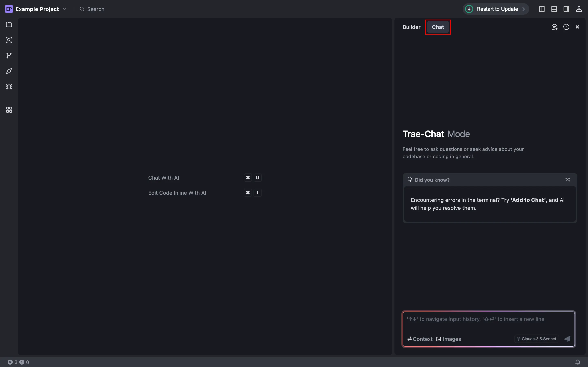Open the Claude-3.5-Sonnet model selector
Image resolution: width=588 pixels, height=367 pixels.
pos(537,339)
